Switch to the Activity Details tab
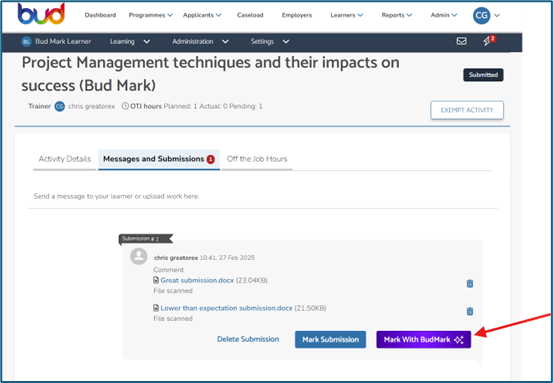The height and width of the screenshot is (383, 553). (65, 159)
